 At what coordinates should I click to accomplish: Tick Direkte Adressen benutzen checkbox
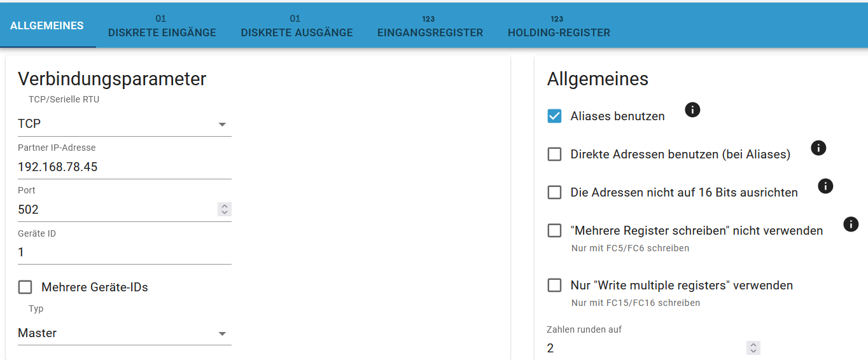coord(554,155)
